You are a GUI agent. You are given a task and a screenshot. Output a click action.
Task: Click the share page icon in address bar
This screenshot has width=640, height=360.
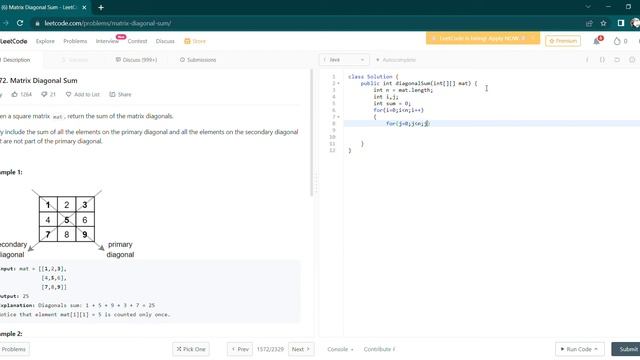point(589,23)
